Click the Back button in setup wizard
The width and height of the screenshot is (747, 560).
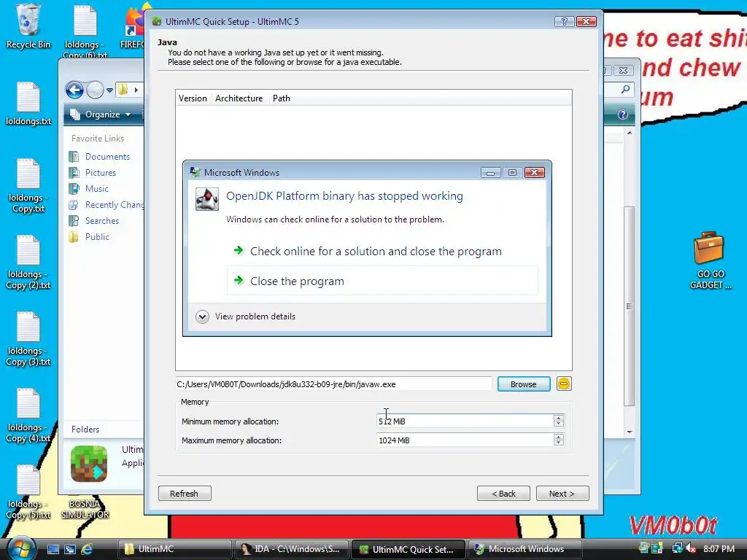503,494
